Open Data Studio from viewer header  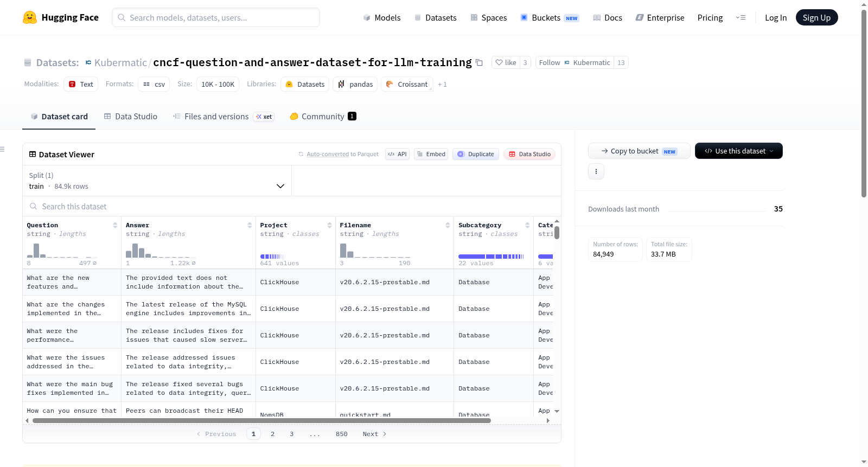pyautogui.click(x=529, y=154)
